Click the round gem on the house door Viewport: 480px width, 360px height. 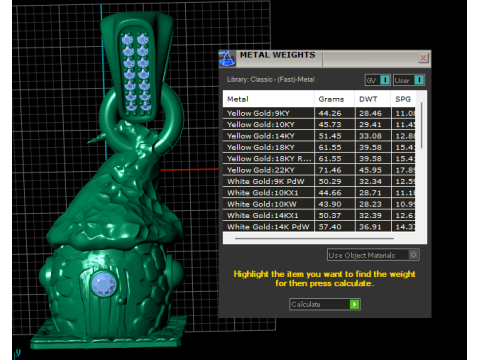coord(104,284)
